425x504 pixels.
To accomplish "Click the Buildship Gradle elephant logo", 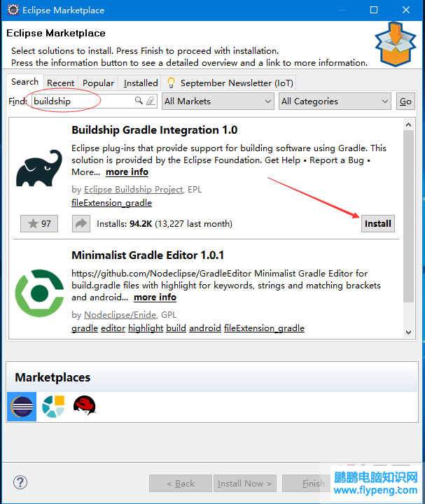I will coord(39,168).
